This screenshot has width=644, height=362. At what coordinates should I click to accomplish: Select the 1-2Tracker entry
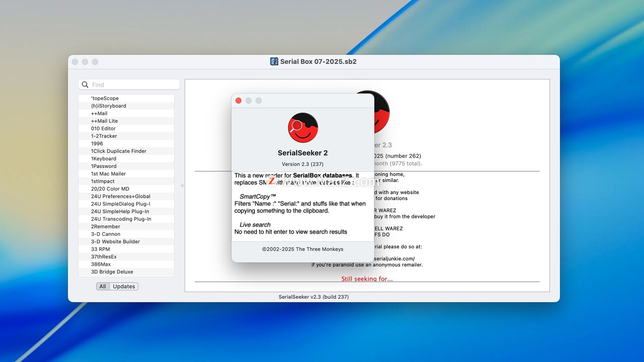pos(126,136)
